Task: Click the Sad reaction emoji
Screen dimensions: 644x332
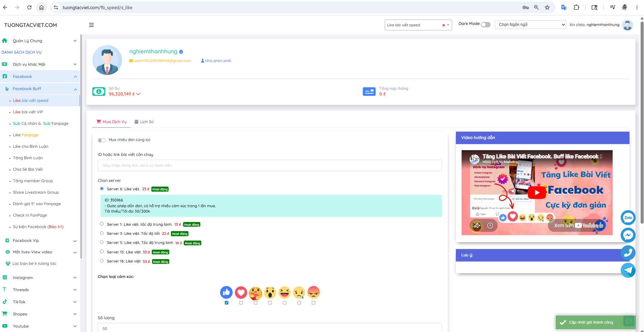Action: [299, 293]
